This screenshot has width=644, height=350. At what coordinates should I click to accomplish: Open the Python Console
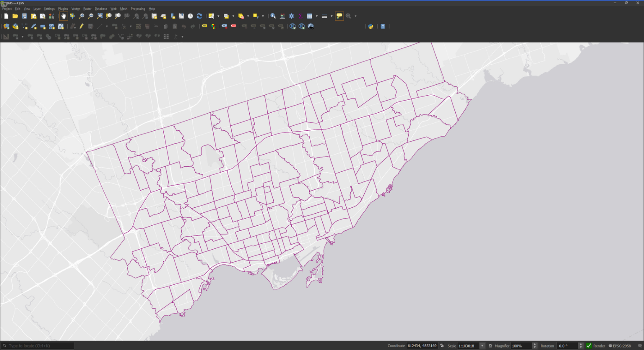pyautogui.click(x=371, y=27)
